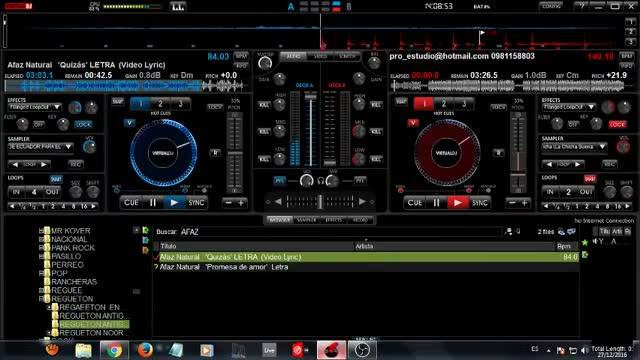
Task: Click the blue play button on deck A
Action: [x=174, y=202]
